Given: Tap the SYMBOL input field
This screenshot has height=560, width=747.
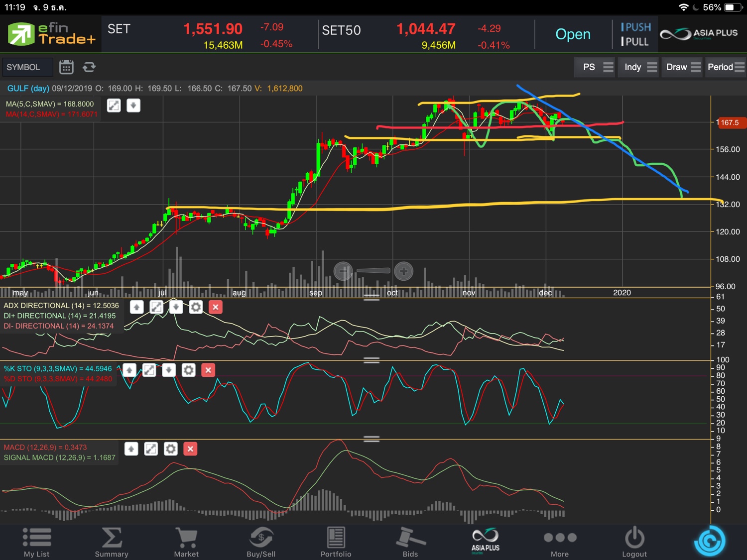Looking at the screenshot, I should 27,67.
